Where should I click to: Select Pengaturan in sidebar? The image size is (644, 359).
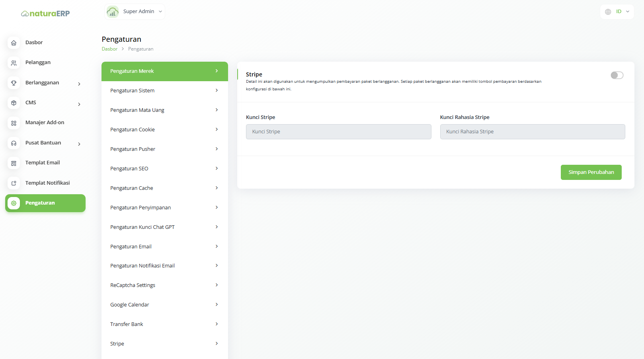(x=45, y=203)
